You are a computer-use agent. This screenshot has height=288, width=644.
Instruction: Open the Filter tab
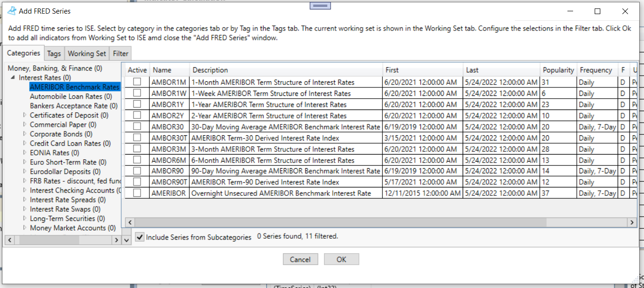tap(121, 54)
